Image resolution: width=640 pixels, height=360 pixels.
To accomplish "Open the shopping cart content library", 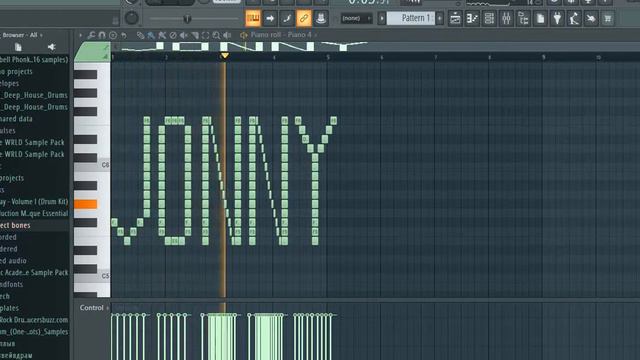I will click(607, 18).
